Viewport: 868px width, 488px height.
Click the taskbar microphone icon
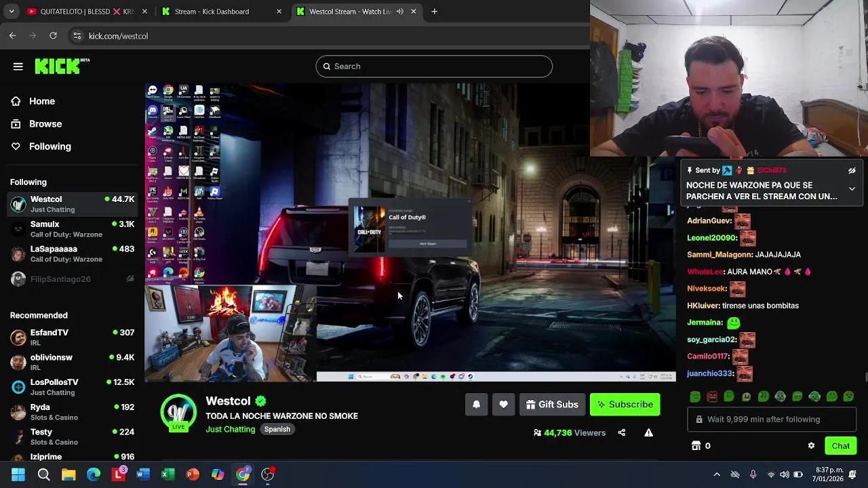click(x=753, y=474)
